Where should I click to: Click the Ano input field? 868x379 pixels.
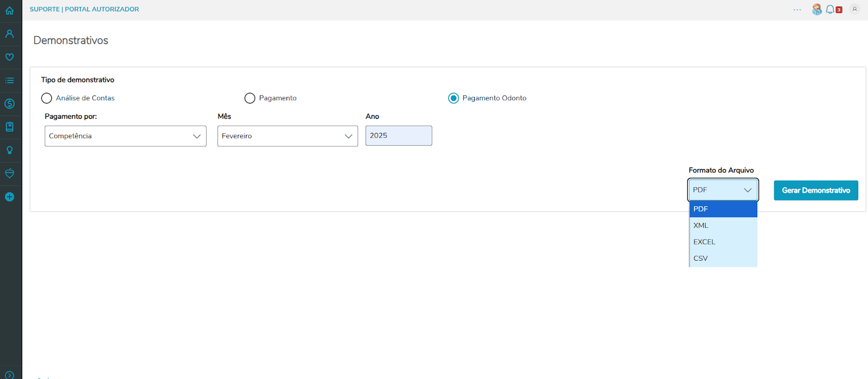click(x=398, y=136)
